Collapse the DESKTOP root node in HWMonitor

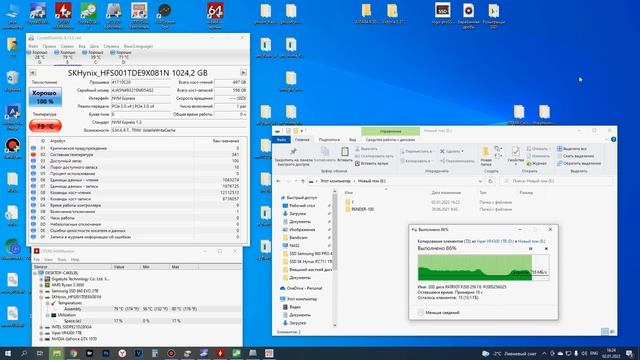pos(35,273)
